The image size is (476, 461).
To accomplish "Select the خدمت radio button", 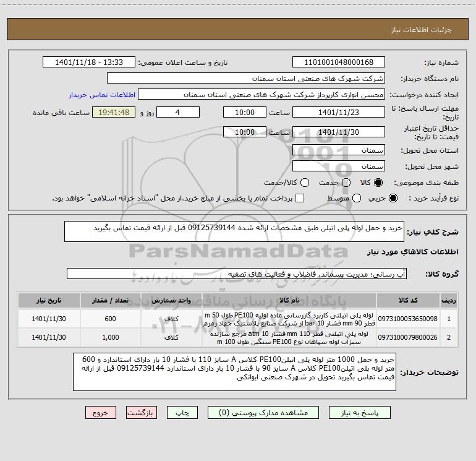I will [x=346, y=183].
